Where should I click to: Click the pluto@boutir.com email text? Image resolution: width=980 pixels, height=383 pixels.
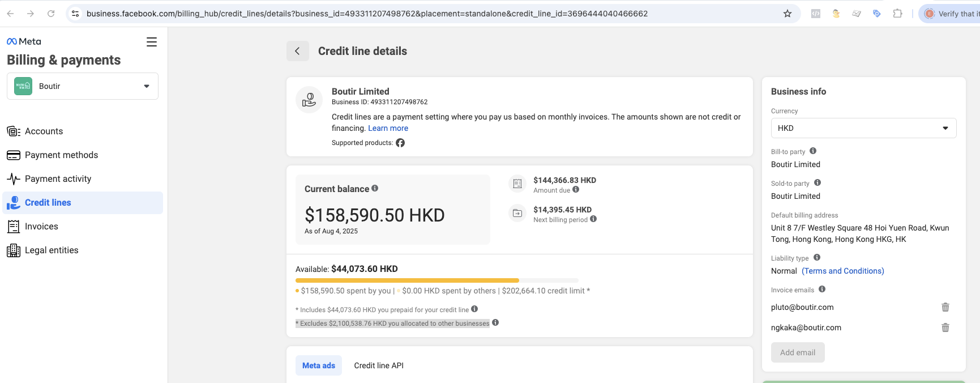[802, 307]
